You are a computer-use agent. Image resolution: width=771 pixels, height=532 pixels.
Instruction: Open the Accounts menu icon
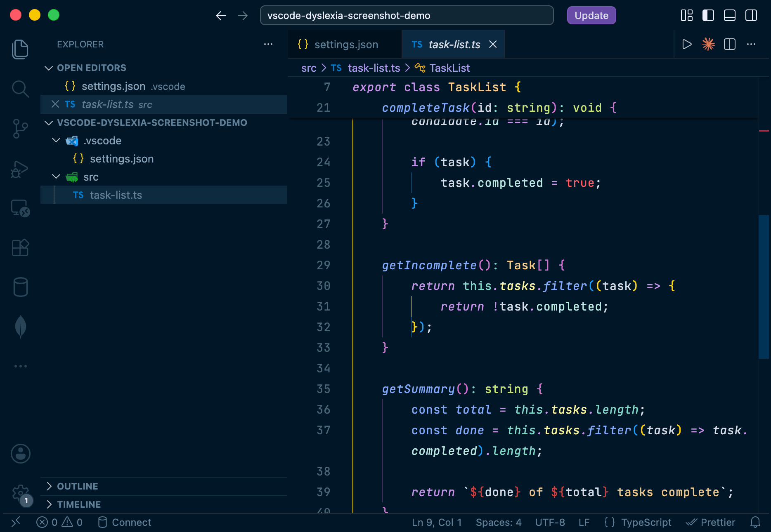[x=20, y=454]
